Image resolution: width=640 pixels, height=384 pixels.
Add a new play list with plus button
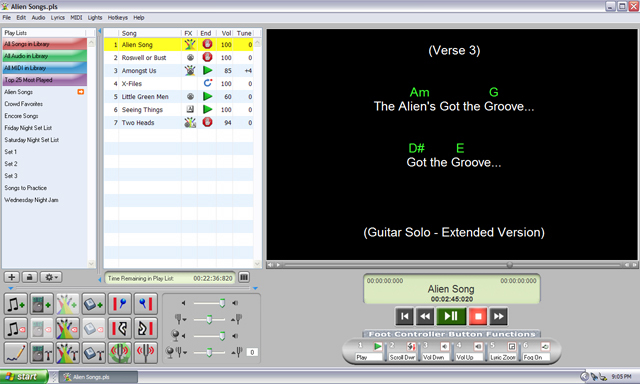tap(11, 277)
